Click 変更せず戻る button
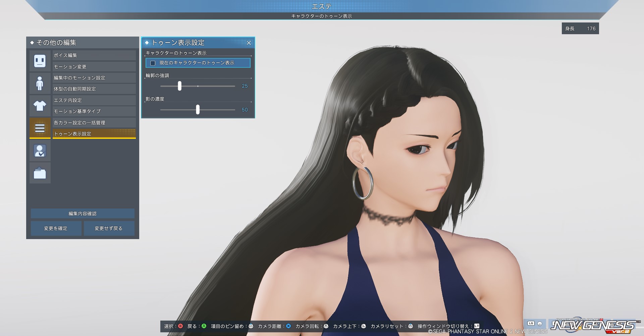This screenshot has width=644, height=336. click(109, 228)
